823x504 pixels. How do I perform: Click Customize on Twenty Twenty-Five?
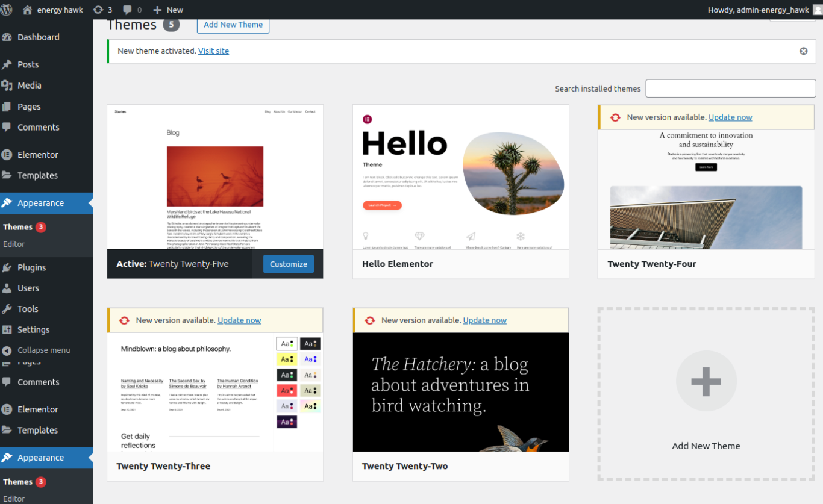point(289,264)
